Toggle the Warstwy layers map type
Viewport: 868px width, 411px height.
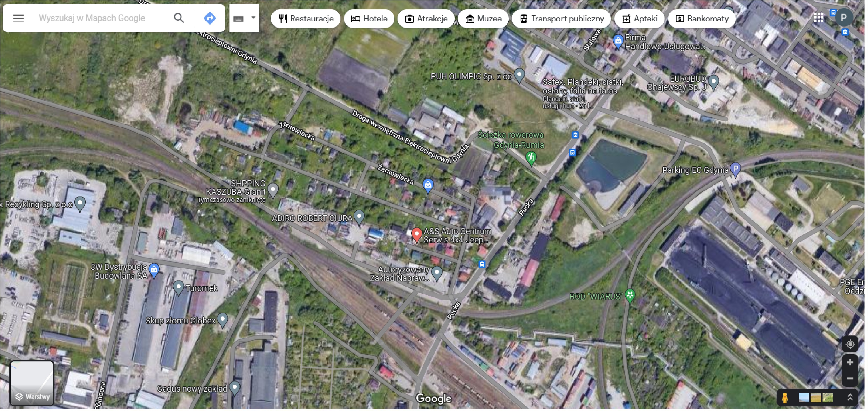point(32,383)
